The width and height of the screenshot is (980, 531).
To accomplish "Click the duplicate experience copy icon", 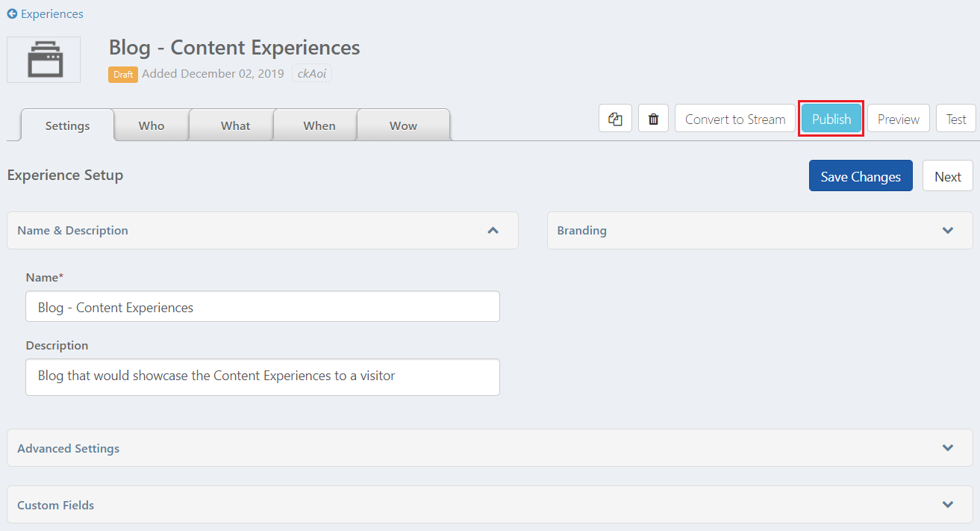I will 615,119.
